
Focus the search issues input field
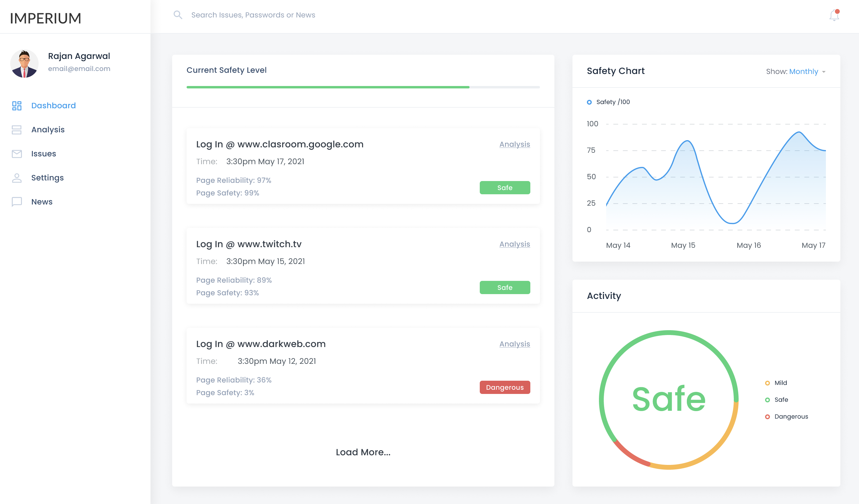point(253,15)
